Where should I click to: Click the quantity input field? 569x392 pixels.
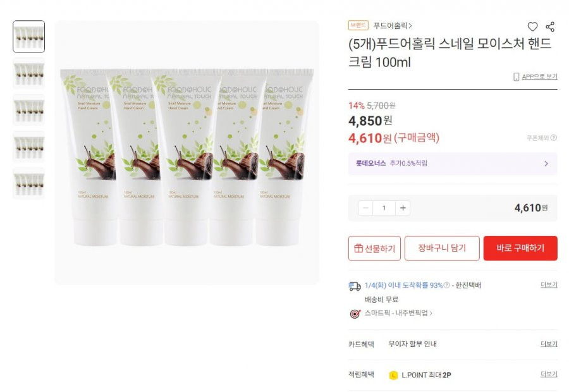(x=384, y=208)
